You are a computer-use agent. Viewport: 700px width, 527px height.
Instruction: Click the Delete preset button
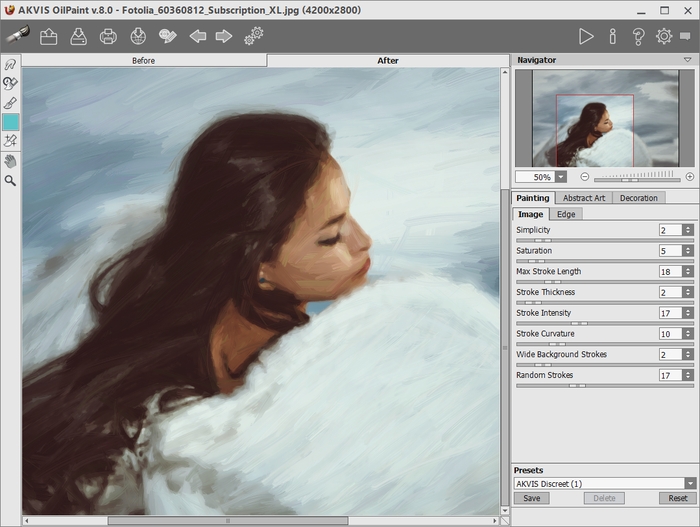604,498
